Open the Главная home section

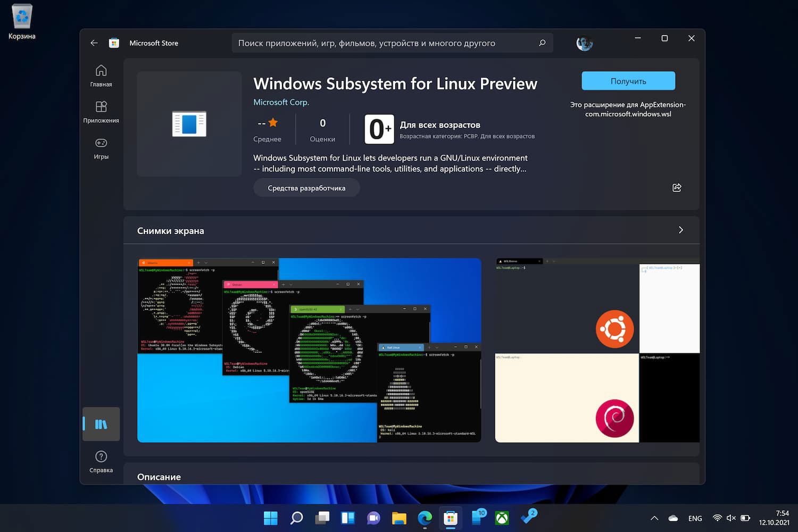click(x=101, y=76)
